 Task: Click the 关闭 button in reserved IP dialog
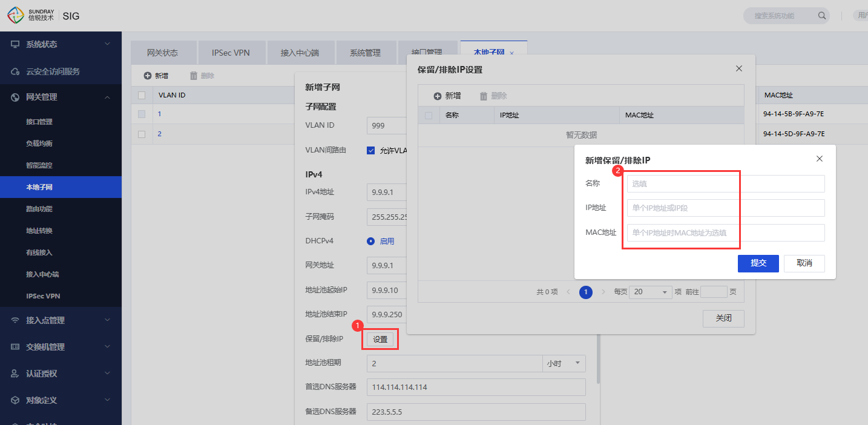point(723,318)
